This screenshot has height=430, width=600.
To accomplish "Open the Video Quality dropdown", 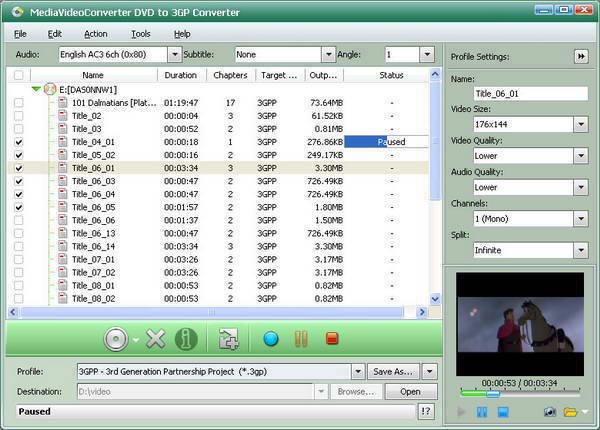I will pyautogui.click(x=581, y=156).
